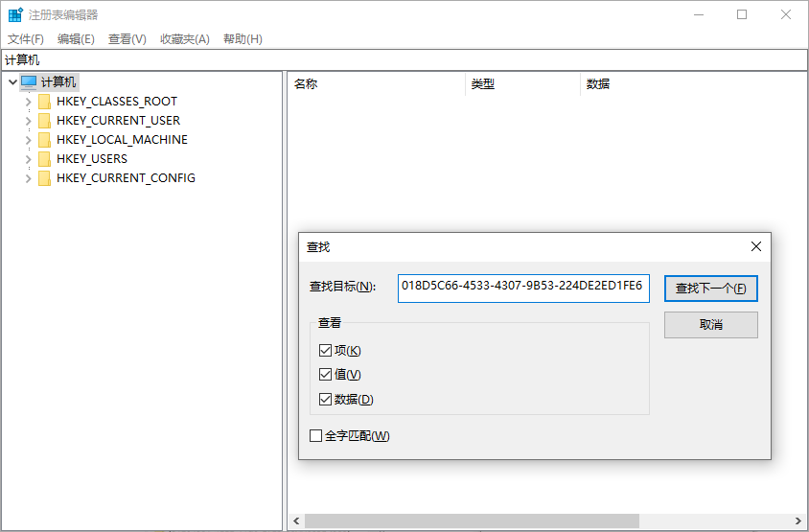This screenshot has width=809, height=532.
Task: Open the 收藏夹(A) menu
Action: tap(185, 38)
